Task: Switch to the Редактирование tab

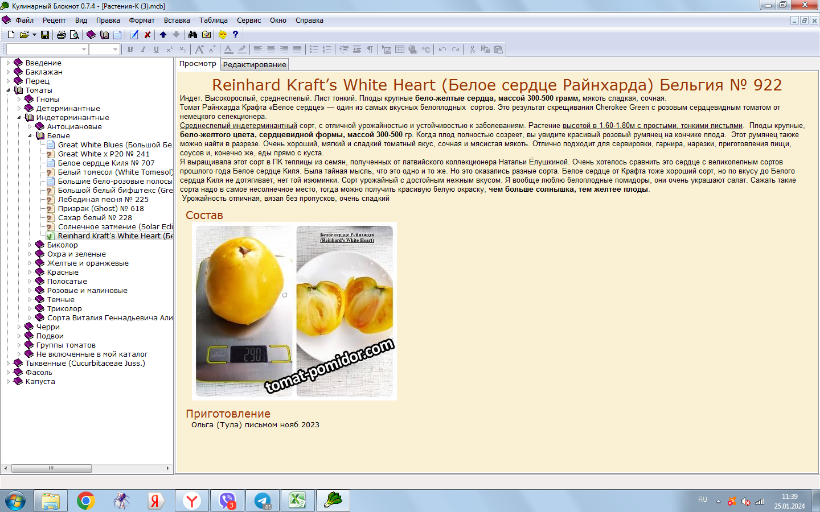Action: pos(254,63)
